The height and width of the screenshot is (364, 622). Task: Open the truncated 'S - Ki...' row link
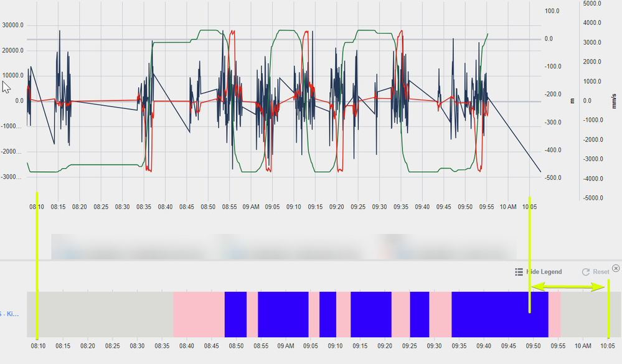coord(9,314)
